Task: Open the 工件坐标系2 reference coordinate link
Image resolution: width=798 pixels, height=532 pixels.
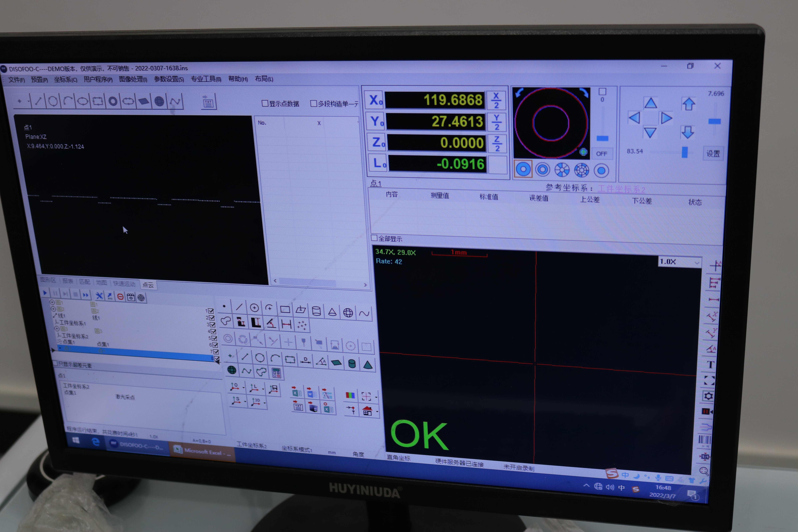Action: 621,189
